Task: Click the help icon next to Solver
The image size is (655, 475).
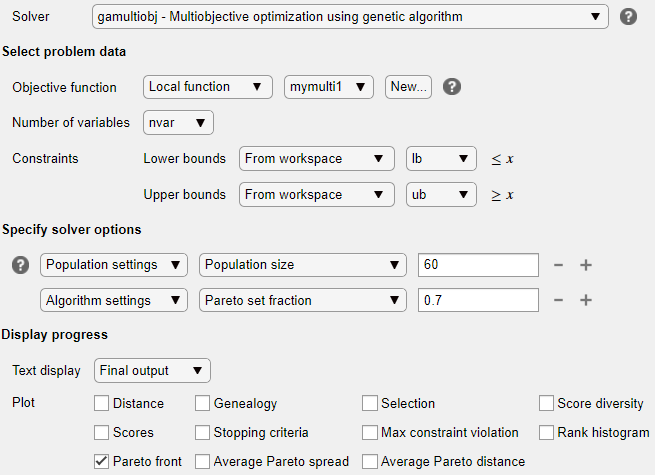Action: (629, 17)
